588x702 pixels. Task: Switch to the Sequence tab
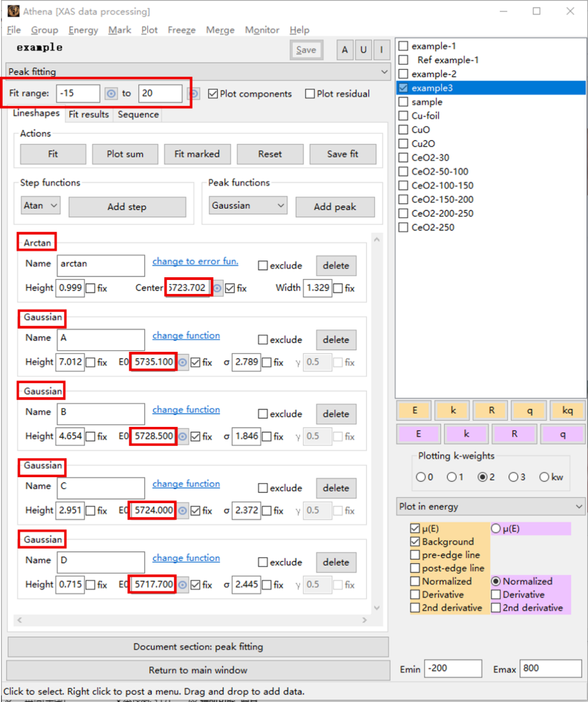[x=138, y=114]
